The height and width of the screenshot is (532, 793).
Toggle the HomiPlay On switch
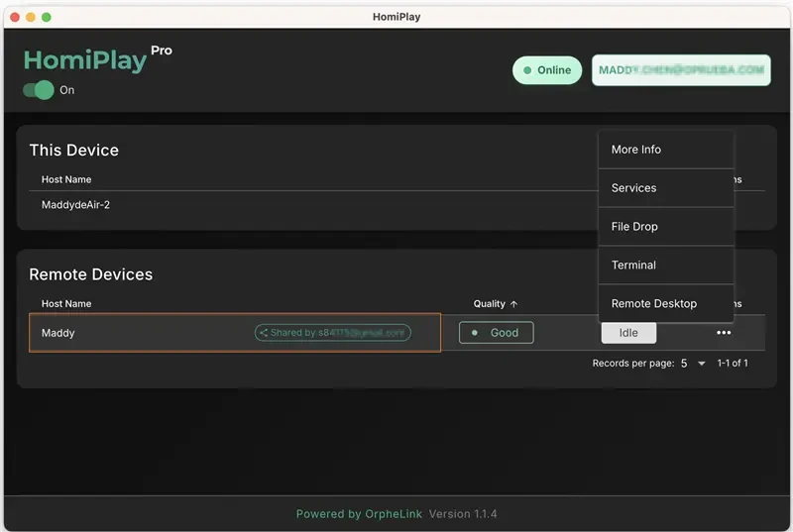coord(39,90)
